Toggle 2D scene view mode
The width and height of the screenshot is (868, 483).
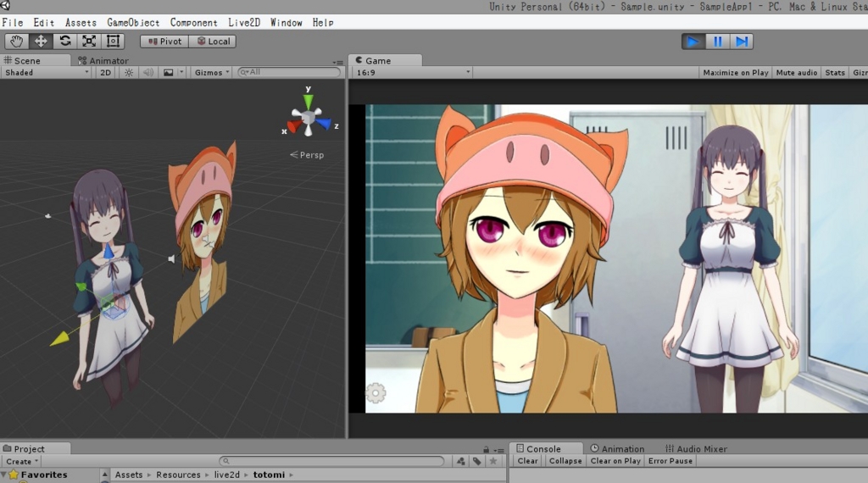pyautogui.click(x=105, y=73)
